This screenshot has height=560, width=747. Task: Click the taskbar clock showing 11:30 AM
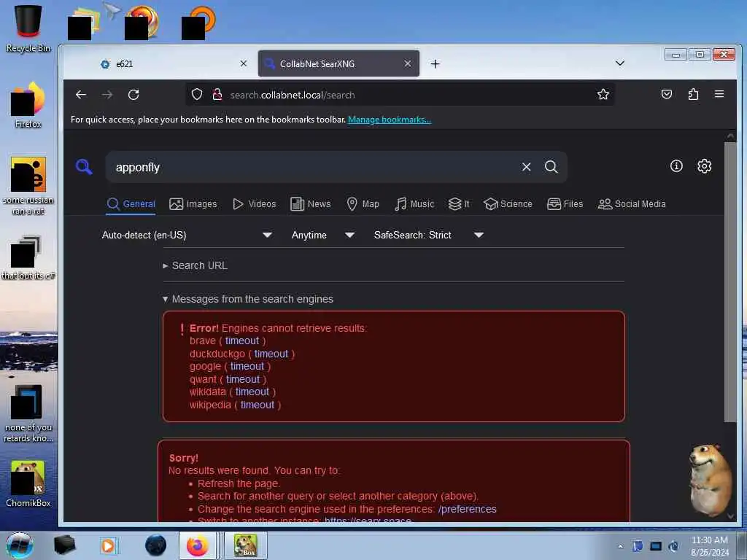[709, 546]
